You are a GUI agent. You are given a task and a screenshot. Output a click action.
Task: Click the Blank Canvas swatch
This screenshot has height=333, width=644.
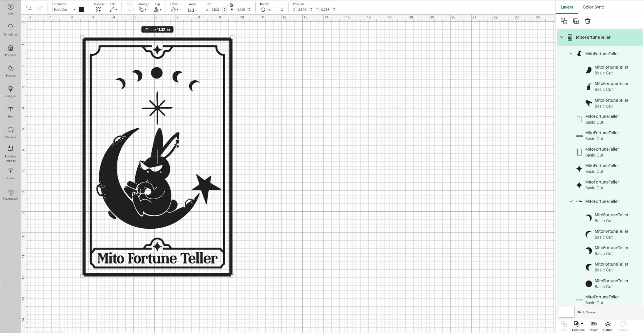click(567, 312)
